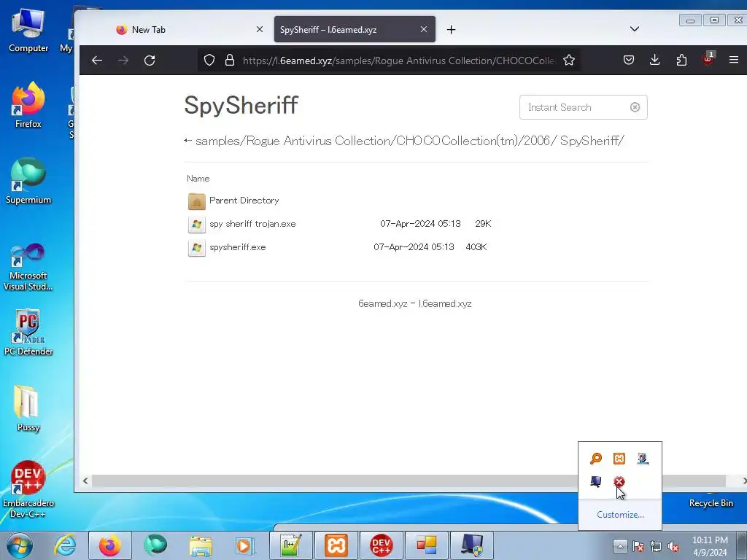Open Supermium from the taskbar
This screenshot has width=747, height=560.
pyautogui.click(x=155, y=545)
